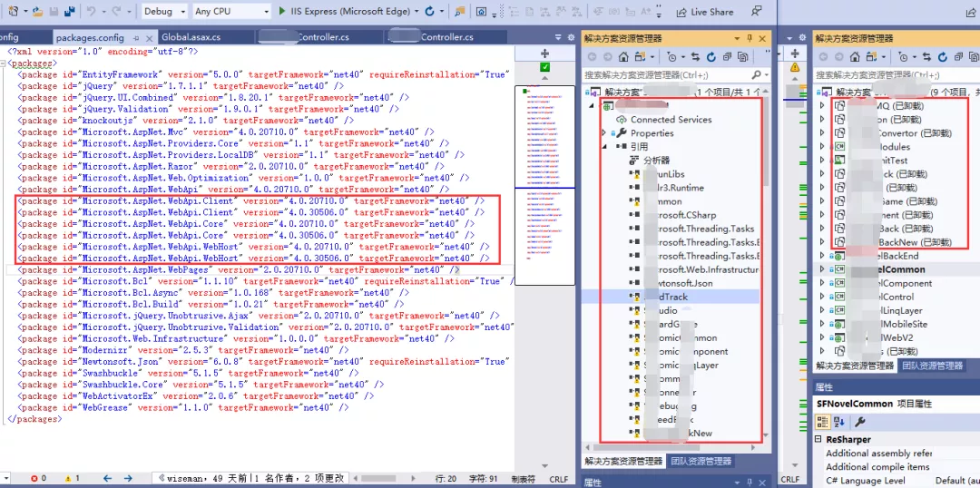
Task: Click the Undo toolbar icon
Action: 91,11
